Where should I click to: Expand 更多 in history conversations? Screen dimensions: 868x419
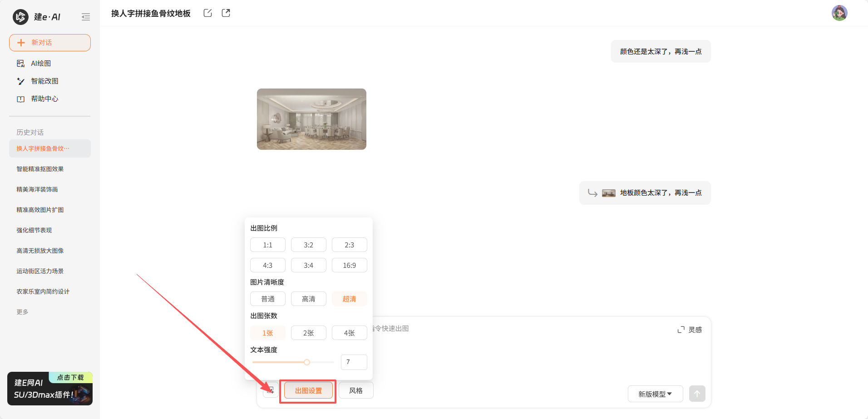(23, 312)
